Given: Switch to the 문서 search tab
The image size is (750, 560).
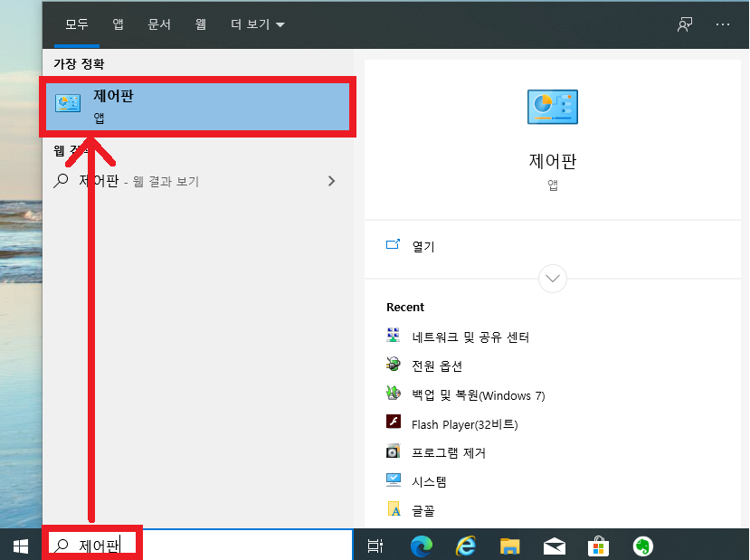Looking at the screenshot, I should [159, 24].
